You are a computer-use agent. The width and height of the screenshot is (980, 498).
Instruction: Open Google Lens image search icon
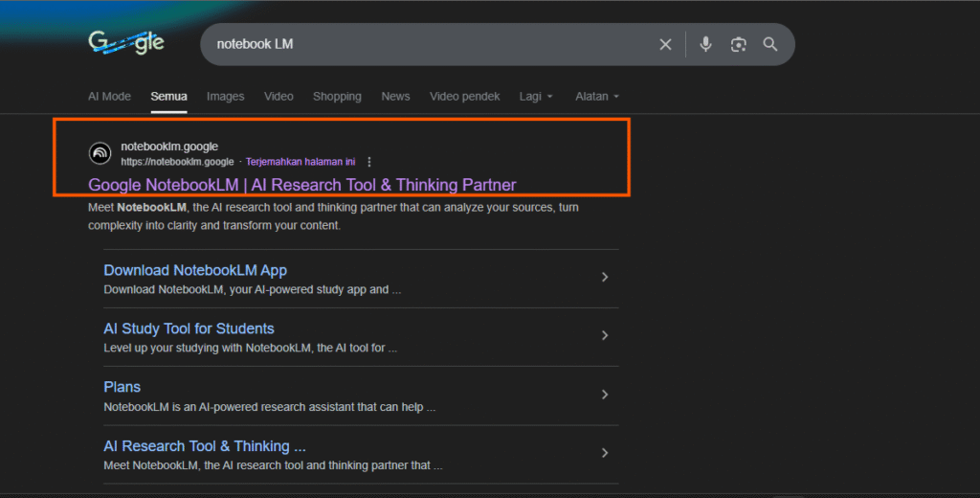738,44
